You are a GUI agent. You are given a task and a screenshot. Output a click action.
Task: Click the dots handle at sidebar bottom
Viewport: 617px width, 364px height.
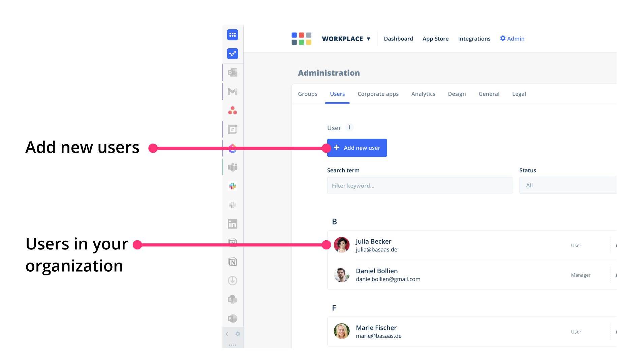point(233,345)
